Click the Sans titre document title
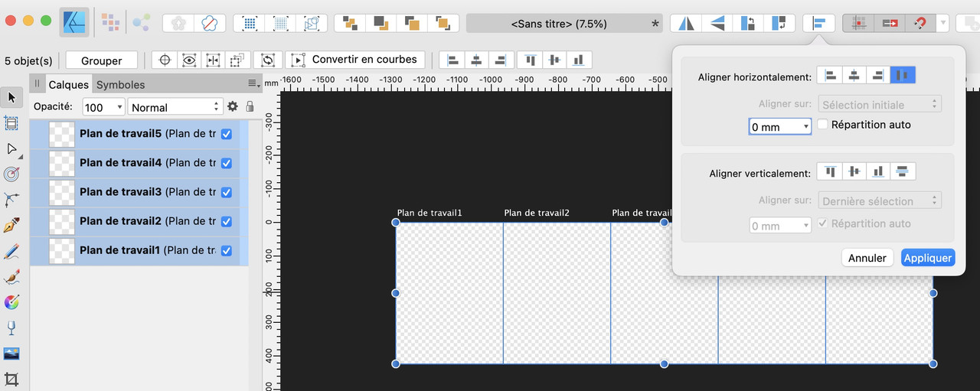Screen dimensions: 980x391 click(559, 24)
